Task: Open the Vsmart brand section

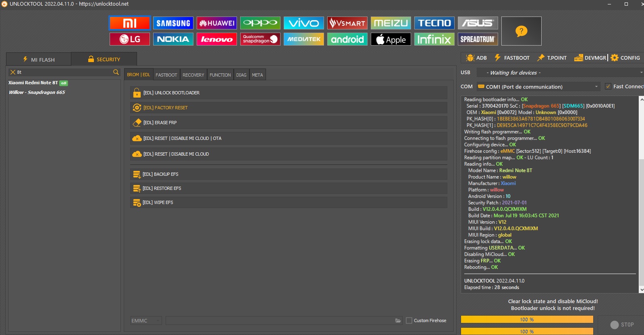Action: click(x=347, y=23)
